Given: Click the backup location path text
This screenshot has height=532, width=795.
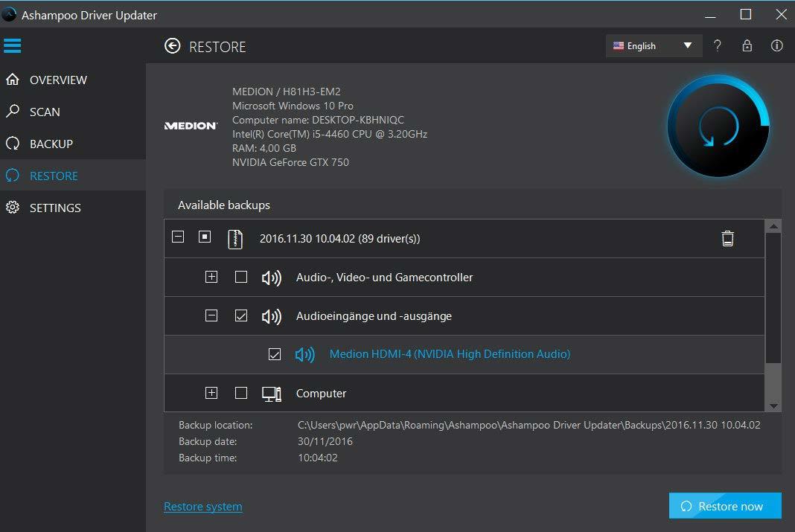Looking at the screenshot, I should [x=529, y=425].
